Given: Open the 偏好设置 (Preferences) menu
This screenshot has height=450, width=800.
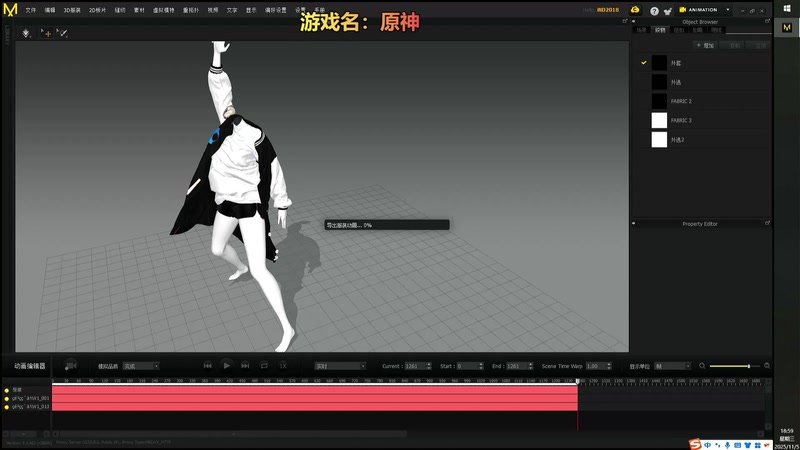Looking at the screenshot, I should pos(276,10).
